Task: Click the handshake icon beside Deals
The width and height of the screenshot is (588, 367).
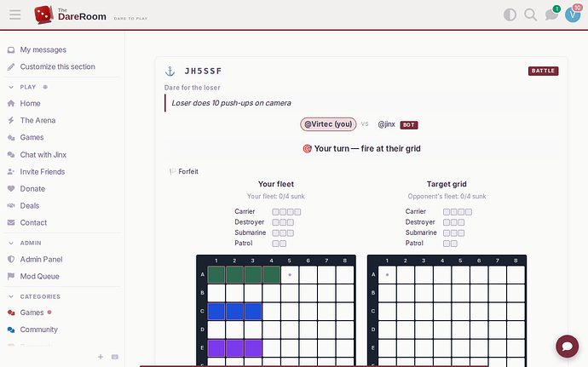Action: click(x=11, y=205)
